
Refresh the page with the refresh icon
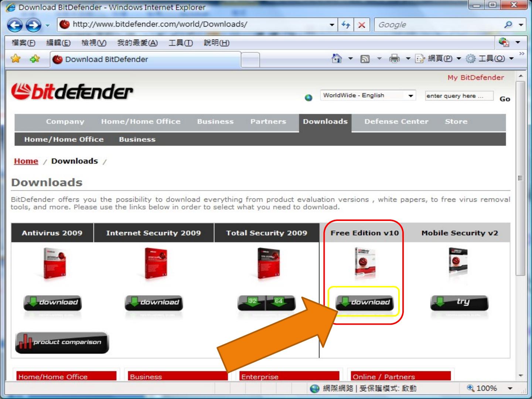345,25
